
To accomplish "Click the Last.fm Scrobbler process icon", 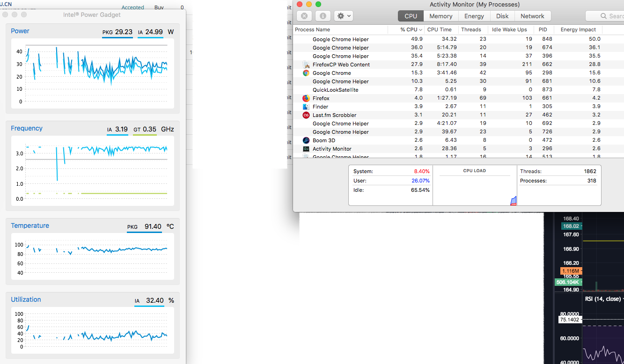I will (306, 115).
